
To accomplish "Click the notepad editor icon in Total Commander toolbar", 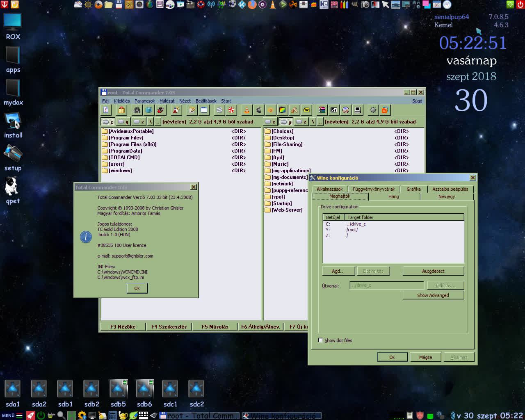I will click(192, 110).
